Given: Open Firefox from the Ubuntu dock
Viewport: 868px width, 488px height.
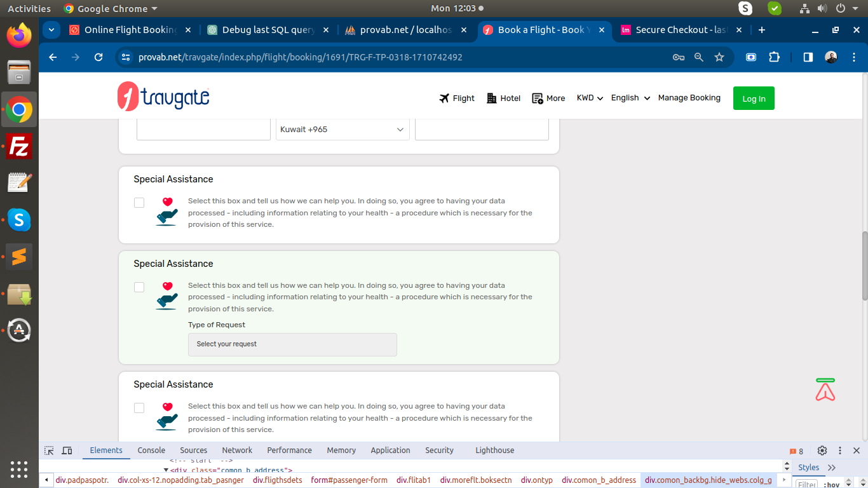Looking at the screenshot, I should [19, 36].
